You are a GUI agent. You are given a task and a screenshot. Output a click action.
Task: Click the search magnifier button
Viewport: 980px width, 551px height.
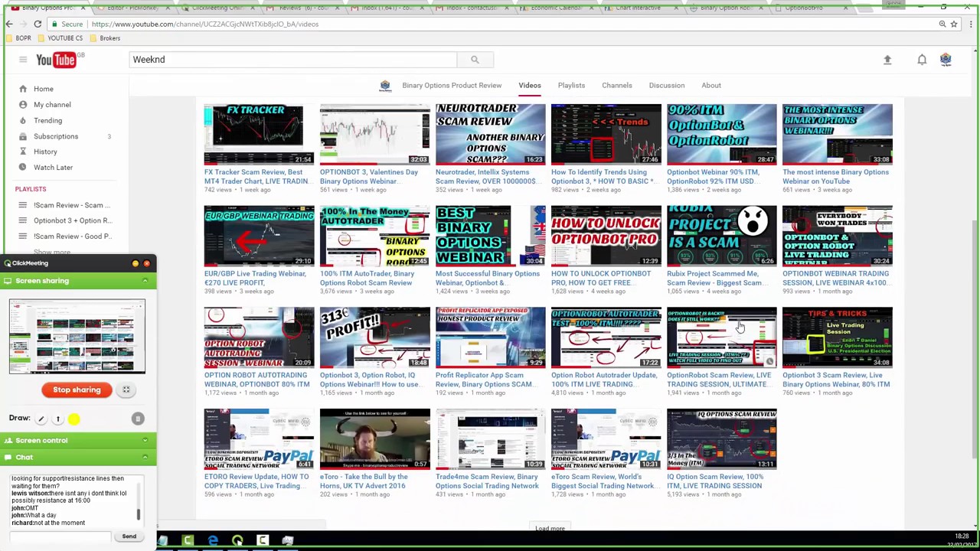(x=475, y=60)
